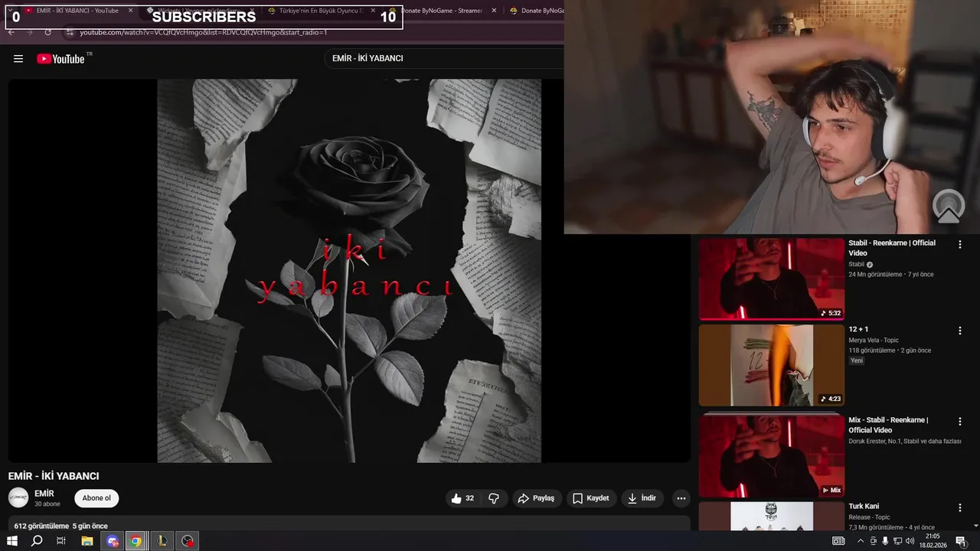Switch to Donate ByNoGame - Streamer tab
This screenshot has width=980, height=551.
pos(440,11)
